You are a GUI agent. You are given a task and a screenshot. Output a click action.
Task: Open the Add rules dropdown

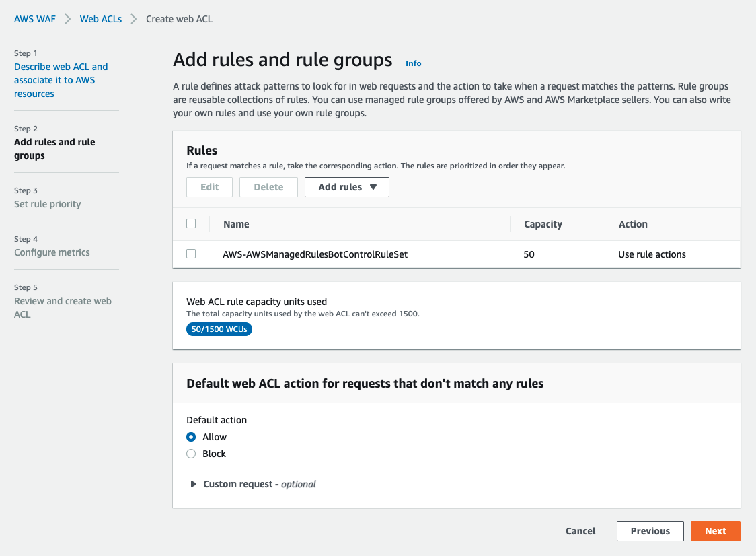346,187
